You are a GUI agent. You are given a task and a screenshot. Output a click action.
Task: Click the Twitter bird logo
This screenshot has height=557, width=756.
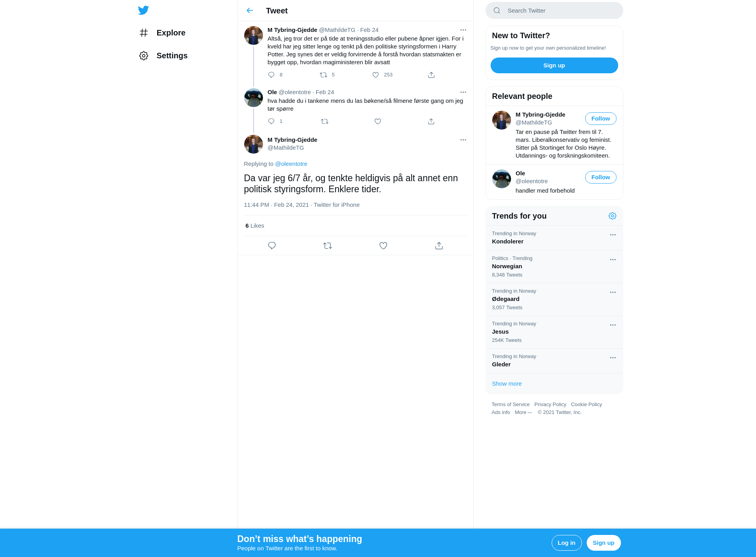click(143, 10)
